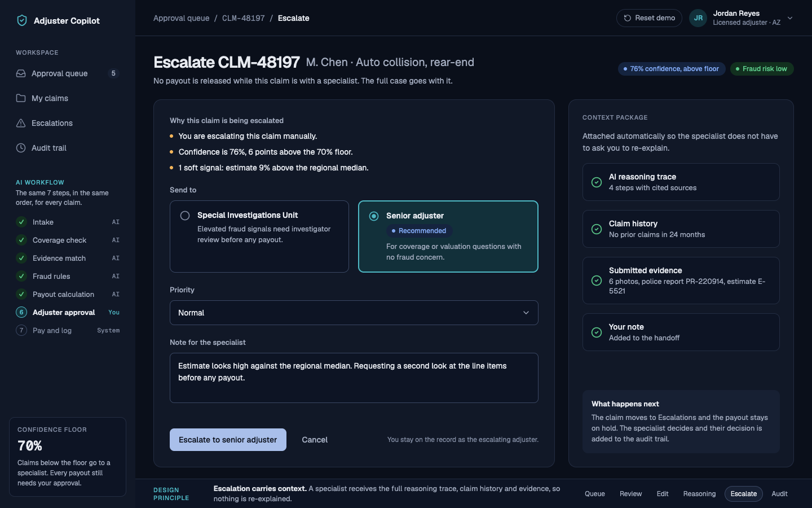Click the Intake step checkmark icon
Viewport: 812px width, 508px height.
pyautogui.click(x=21, y=222)
